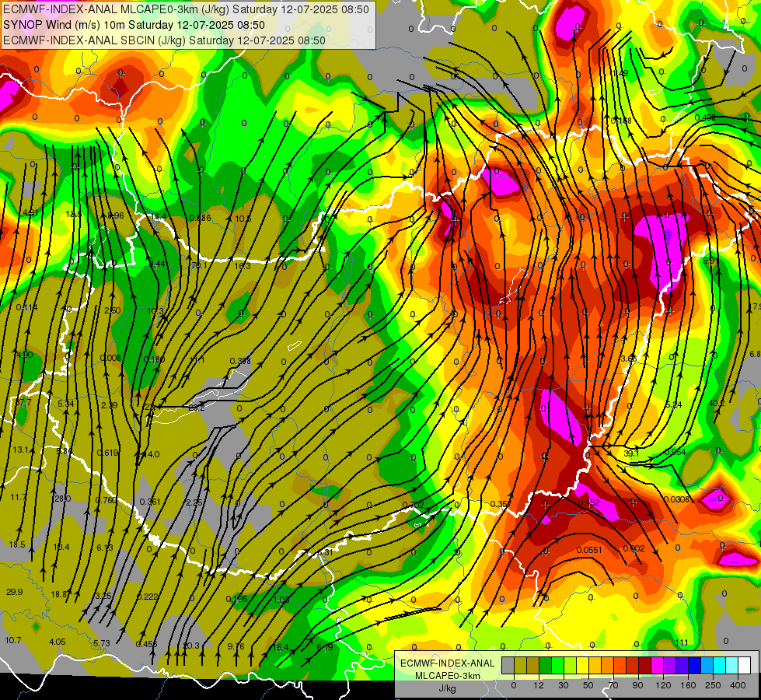Click the map value 0.008

pyautogui.click(x=110, y=358)
